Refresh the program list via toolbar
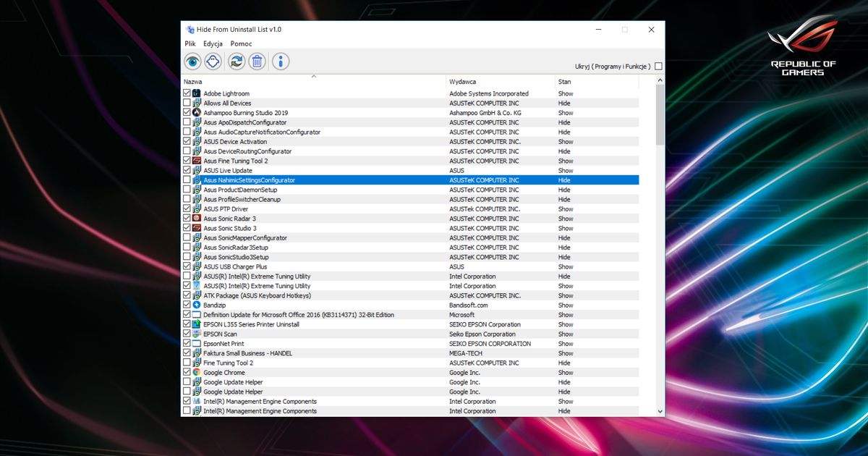Screen dimensions: 868x456 (237, 62)
